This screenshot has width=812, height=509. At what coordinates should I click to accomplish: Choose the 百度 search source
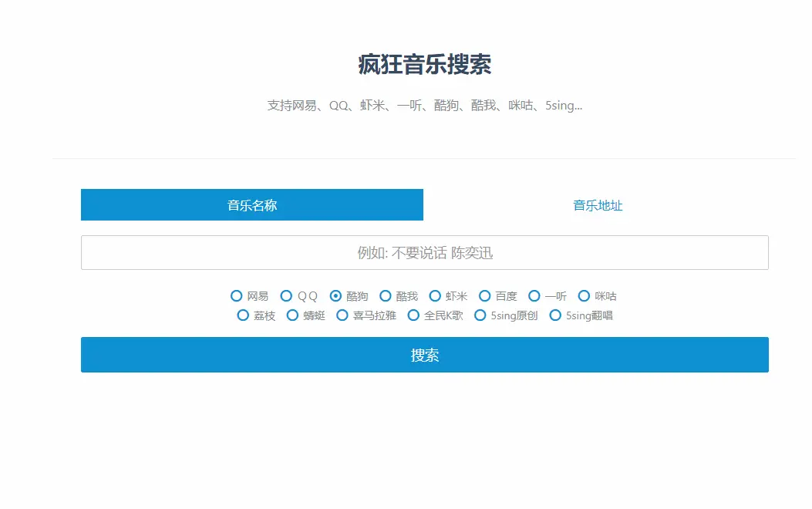click(x=484, y=295)
